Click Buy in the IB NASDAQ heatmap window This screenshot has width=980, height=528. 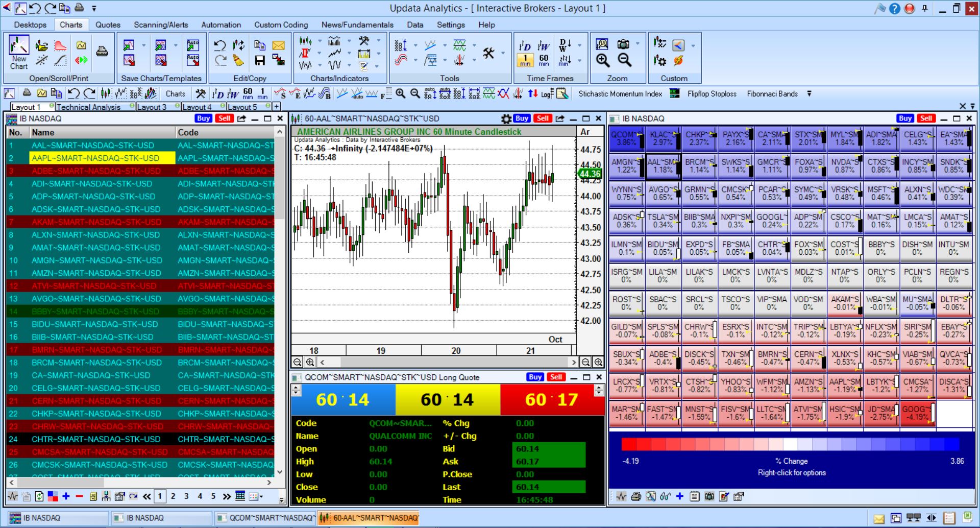pos(905,118)
